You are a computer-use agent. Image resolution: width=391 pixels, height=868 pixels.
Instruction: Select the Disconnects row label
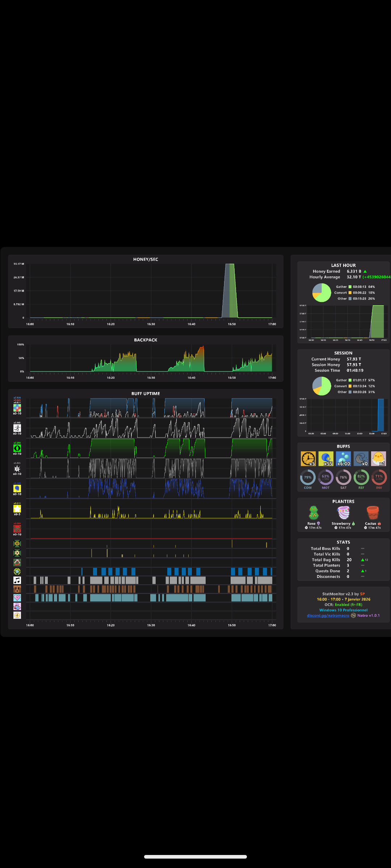click(328, 576)
